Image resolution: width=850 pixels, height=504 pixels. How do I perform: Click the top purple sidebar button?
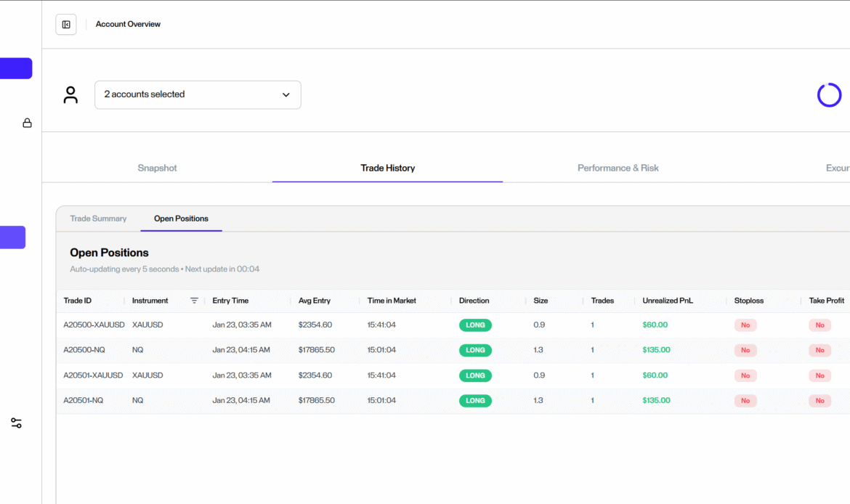(16, 68)
